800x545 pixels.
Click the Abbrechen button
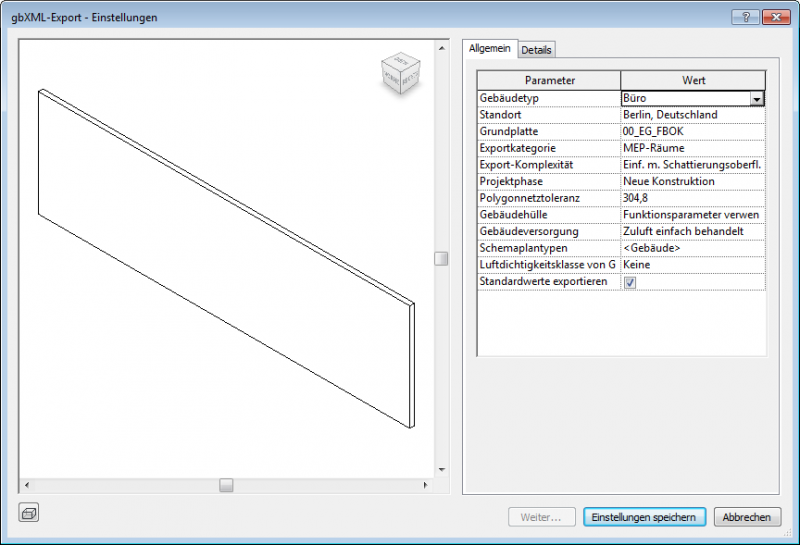pos(747,517)
